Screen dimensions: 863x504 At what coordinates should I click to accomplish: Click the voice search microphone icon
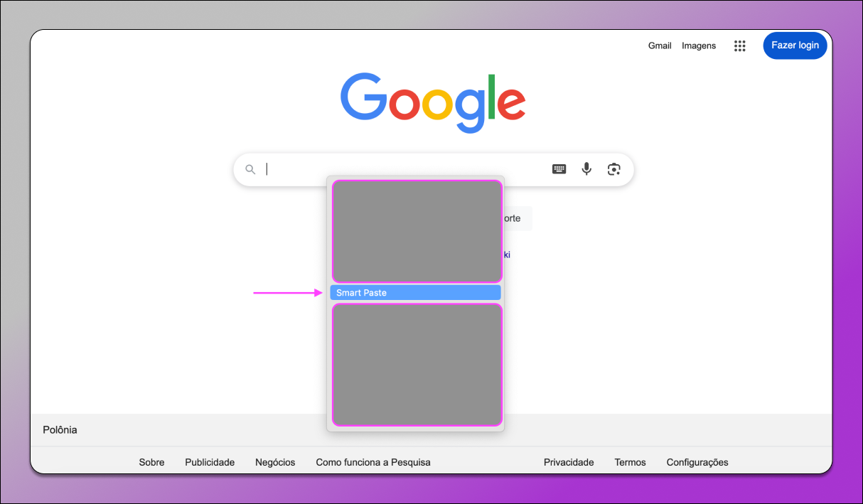point(586,169)
